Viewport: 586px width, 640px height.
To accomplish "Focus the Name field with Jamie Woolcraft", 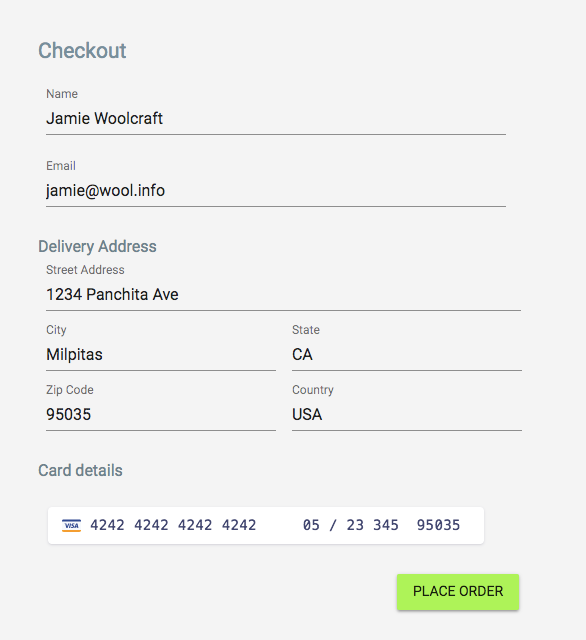I will click(x=276, y=119).
